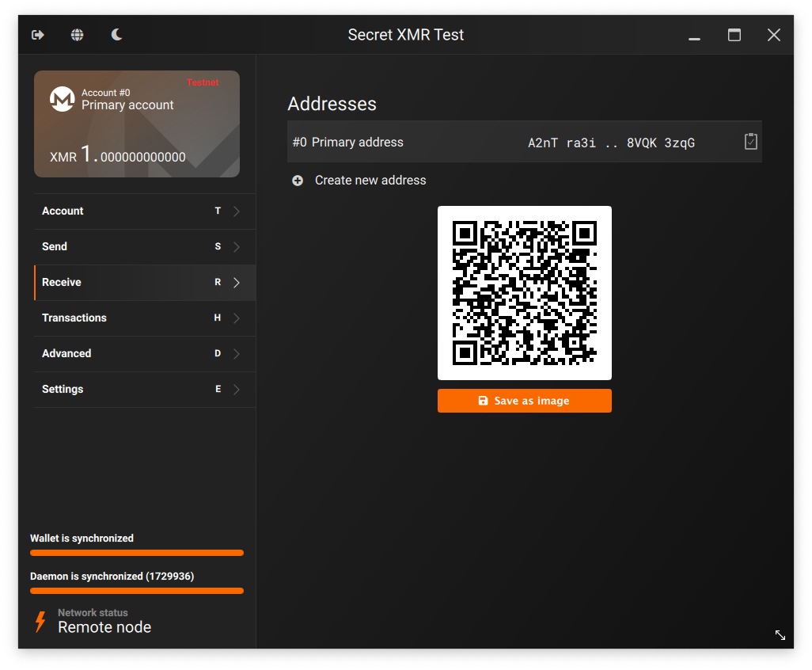Click the QR code of the primary address
The height and width of the screenshot is (670, 812).
[524, 292]
